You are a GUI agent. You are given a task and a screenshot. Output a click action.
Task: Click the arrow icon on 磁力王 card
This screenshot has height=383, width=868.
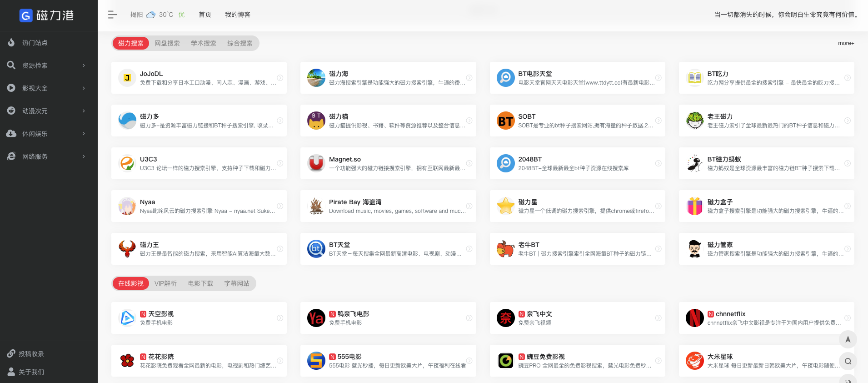click(280, 249)
